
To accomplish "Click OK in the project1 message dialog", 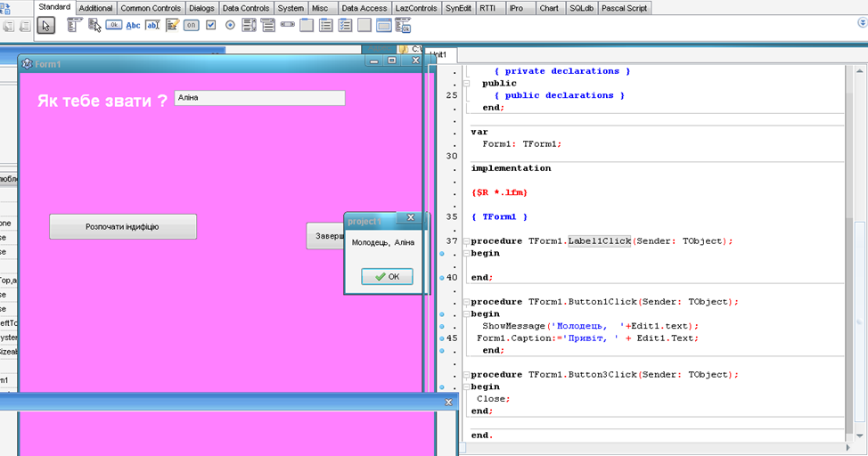I will [x=387, y=277].
